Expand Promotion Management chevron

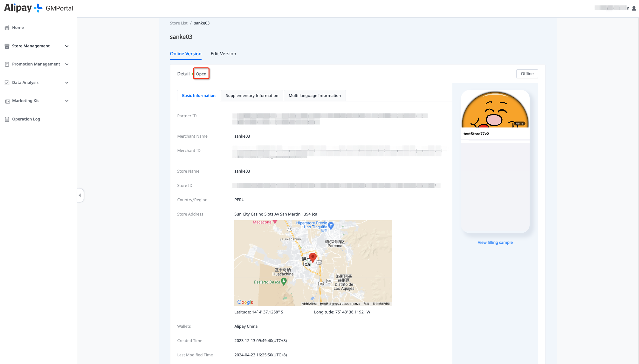click(x=67, y=64)
